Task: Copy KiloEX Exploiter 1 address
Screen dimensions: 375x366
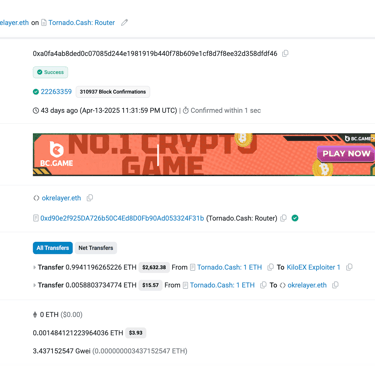Action: click(349, 267)
